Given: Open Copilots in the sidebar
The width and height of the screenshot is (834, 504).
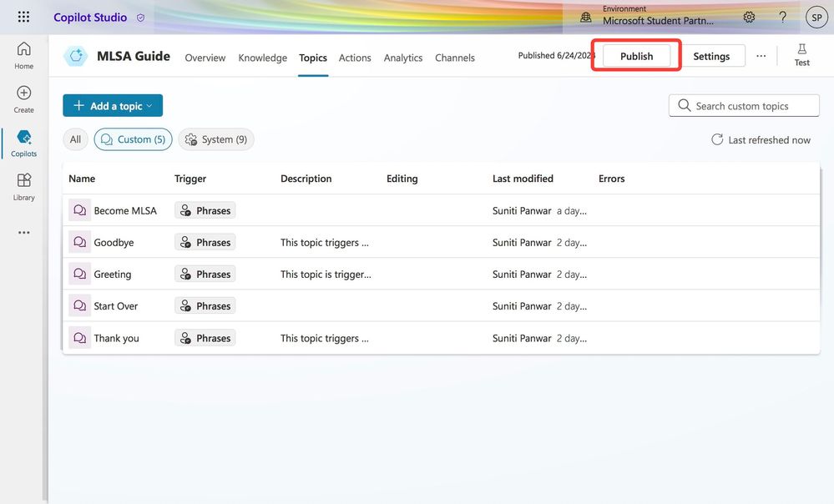Looking at the screenshot, I should point(23,143).
